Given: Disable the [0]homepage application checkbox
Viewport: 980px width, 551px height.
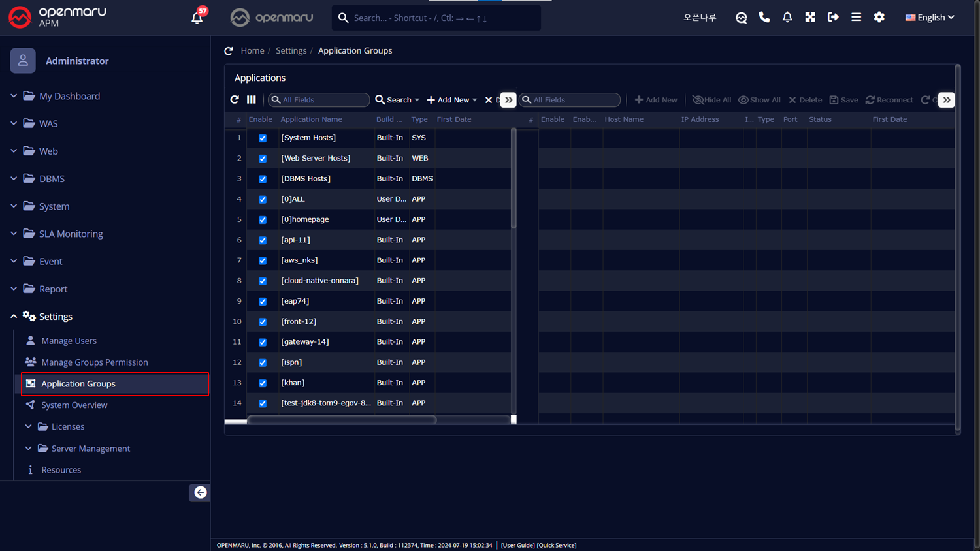Looking at the screenshot, I should point(263,220).
